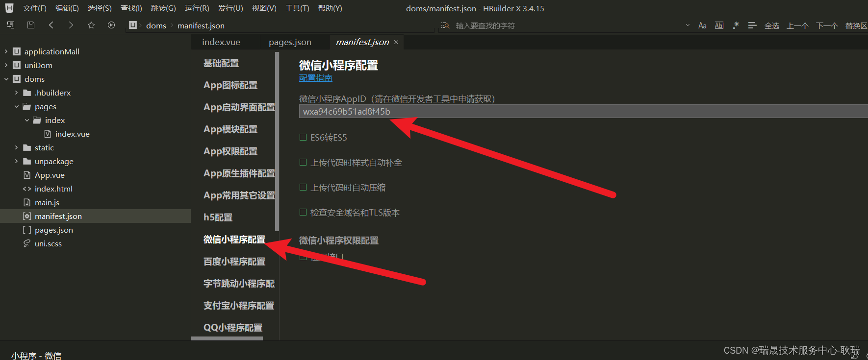Open the 查找(I) menu
The width and height of the screenshot is (868, 360).
131,8
